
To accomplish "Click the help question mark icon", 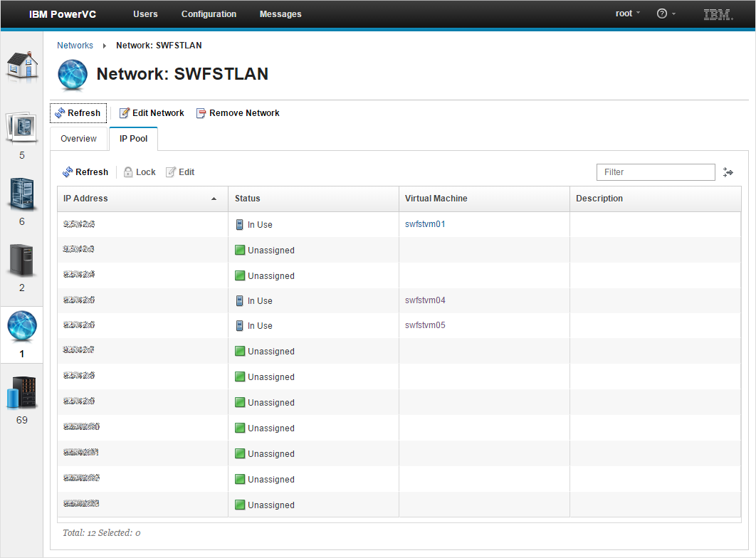I will [x=662, y=14].
